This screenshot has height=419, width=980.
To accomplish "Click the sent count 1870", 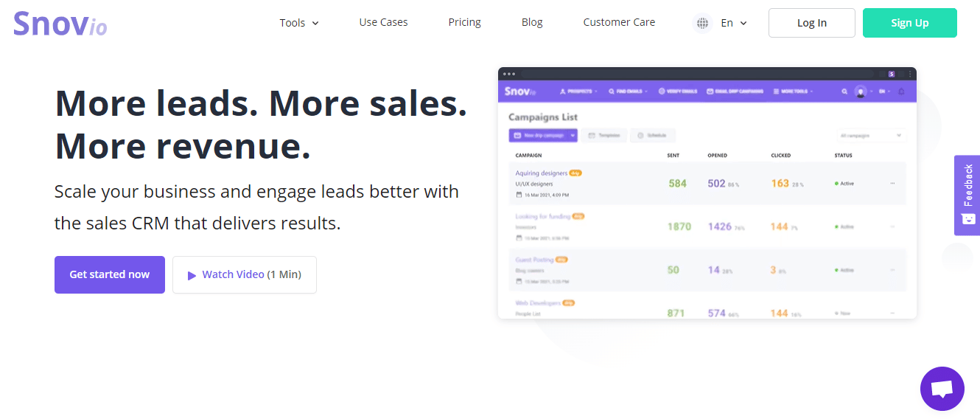I will [x=679, y=226].
